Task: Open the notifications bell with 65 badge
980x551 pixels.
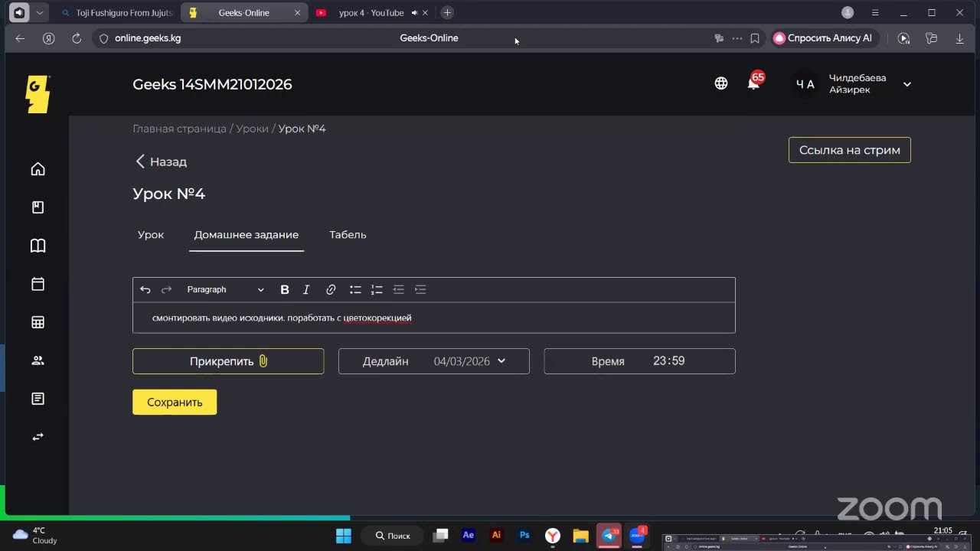Action: tap(754, 83)
